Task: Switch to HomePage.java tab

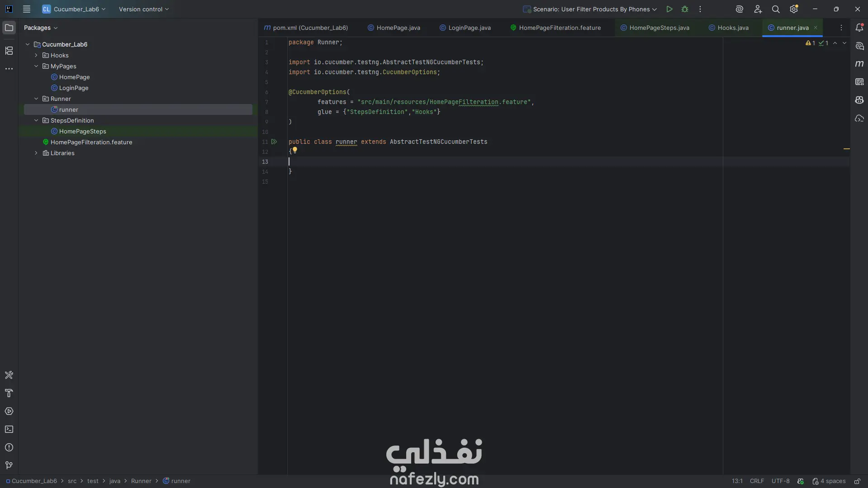Action: 394,28
